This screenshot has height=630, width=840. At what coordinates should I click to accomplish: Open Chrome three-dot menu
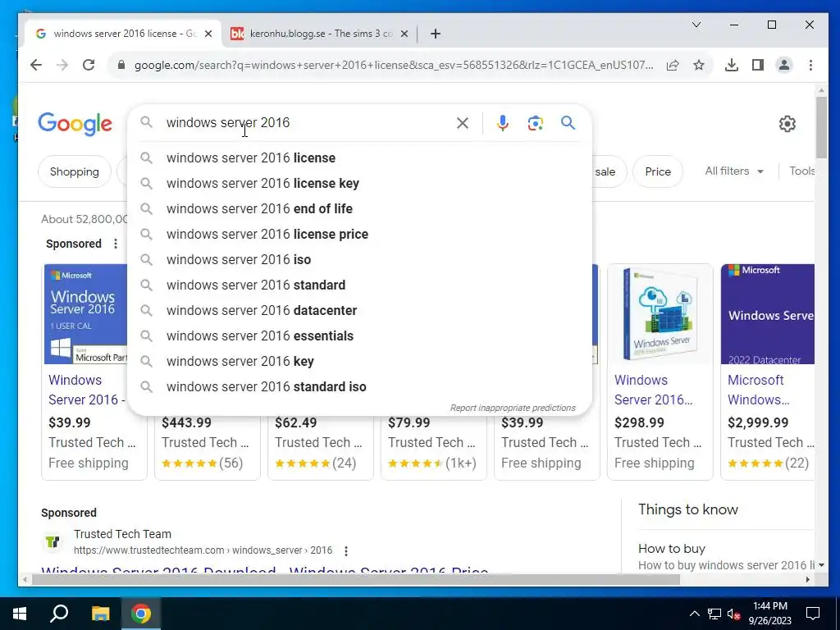[810, 66]
